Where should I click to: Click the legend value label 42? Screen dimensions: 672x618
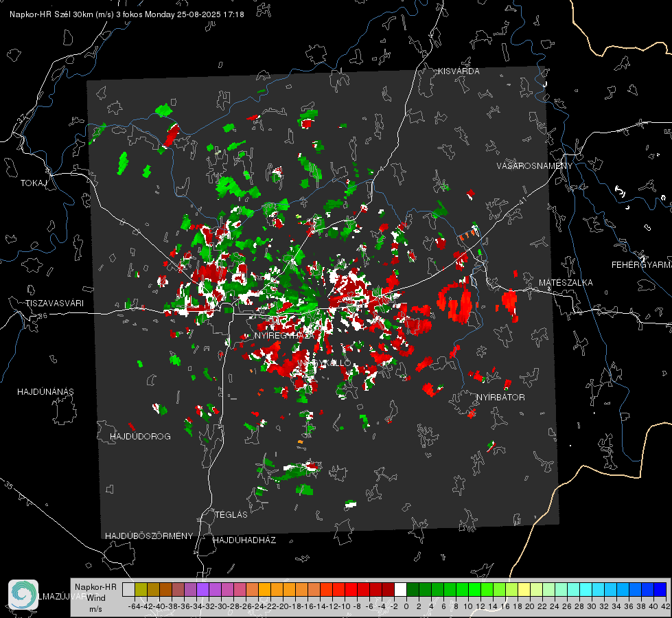pyautogui.click(x=666, y=606)
